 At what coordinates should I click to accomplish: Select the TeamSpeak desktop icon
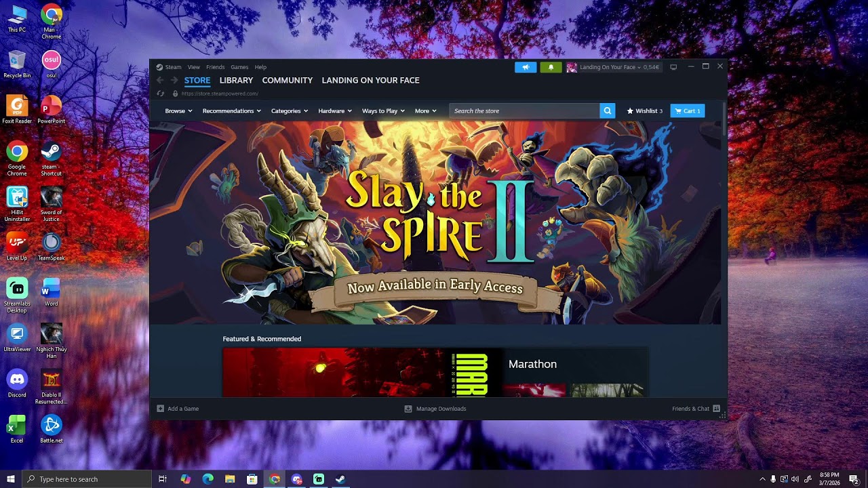pos(52,247)
